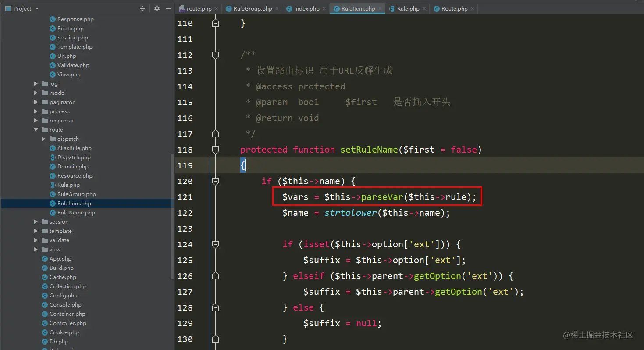Toggle code fold marker on line 124
Screen dimensions: 644x350
point(215,244)
